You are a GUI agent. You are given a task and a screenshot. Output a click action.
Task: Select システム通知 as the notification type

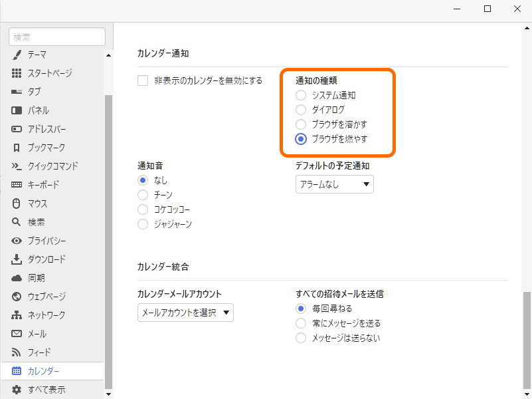tap(302, 95)
